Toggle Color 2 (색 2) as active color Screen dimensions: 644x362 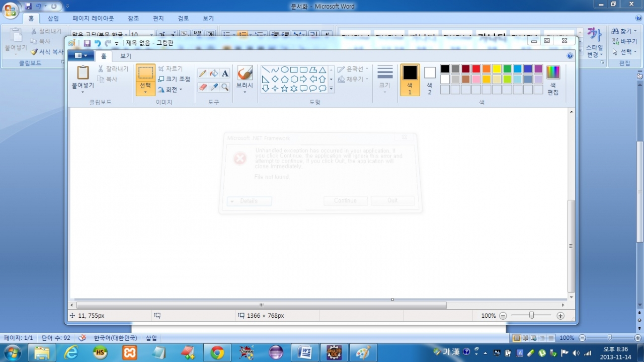click(x=430, y=80)
